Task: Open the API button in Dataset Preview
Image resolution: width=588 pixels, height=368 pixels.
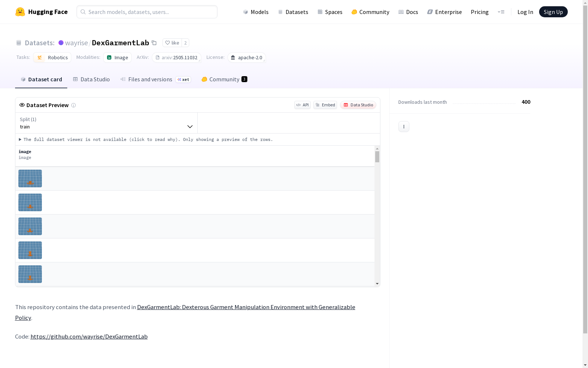Action: pyautogui.click(x=302, y=105)
